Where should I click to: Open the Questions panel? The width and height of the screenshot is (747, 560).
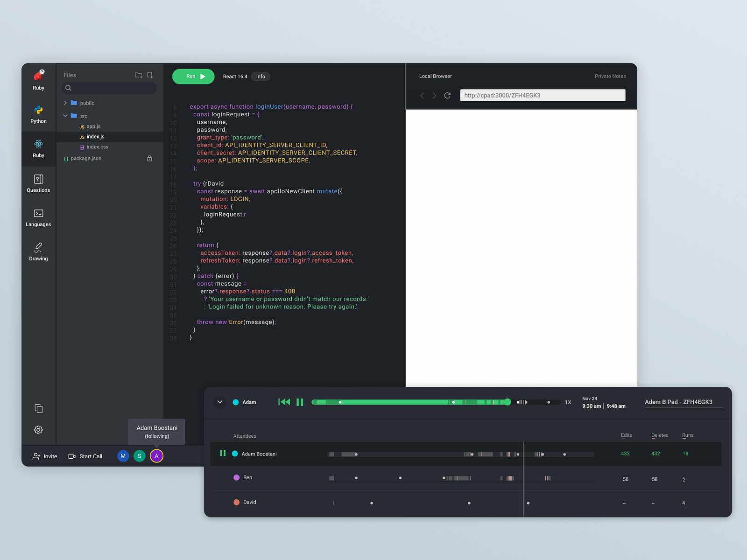click(38, 182)
